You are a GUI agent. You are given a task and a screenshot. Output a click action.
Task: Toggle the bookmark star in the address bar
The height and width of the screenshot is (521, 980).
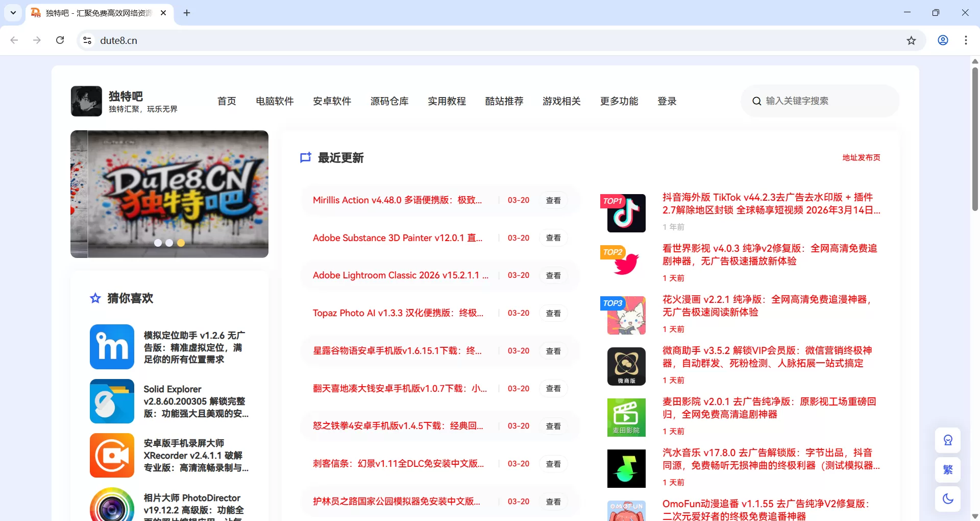pos(912,40)
